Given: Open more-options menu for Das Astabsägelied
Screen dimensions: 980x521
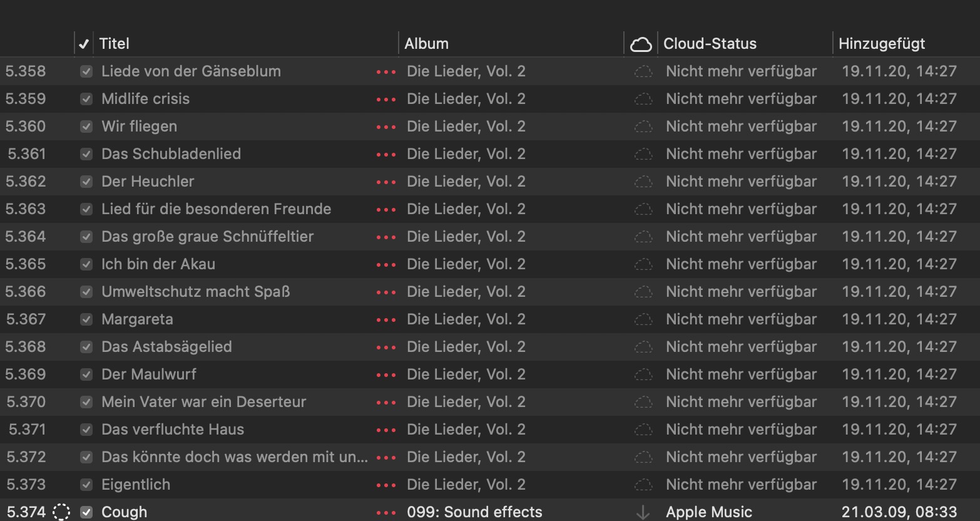Looking at the screenshot, I should (386, 348).
